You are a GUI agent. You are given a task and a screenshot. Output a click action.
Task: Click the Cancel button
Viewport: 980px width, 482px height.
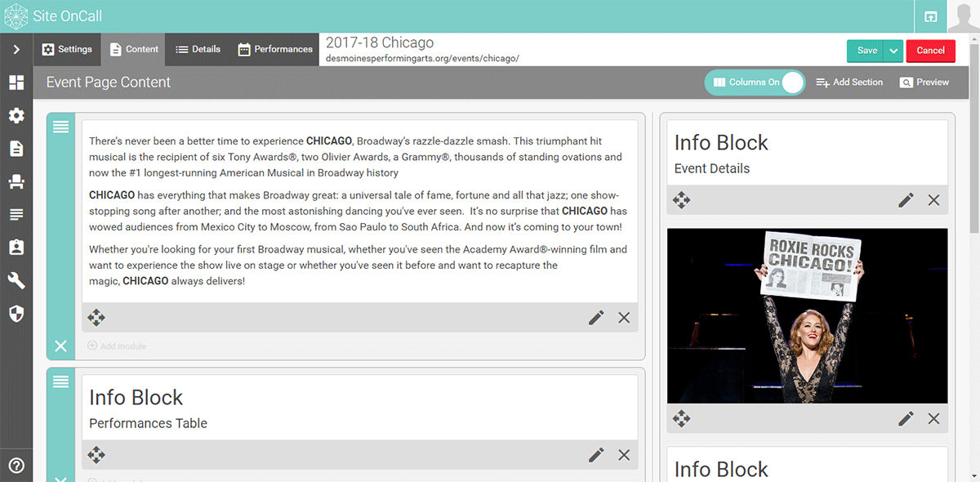click(930, 50)
